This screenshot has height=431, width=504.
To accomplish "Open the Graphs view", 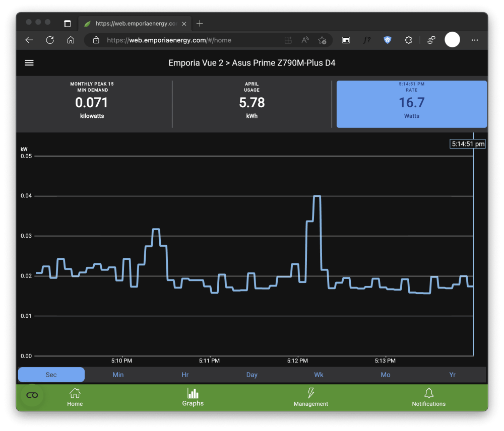I will pyautogui.click(x=193, y=397).
